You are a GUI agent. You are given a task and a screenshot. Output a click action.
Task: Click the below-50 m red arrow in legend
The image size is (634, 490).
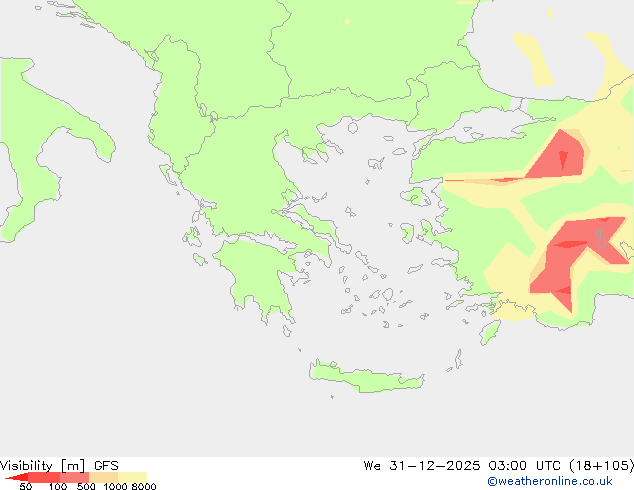17,477
